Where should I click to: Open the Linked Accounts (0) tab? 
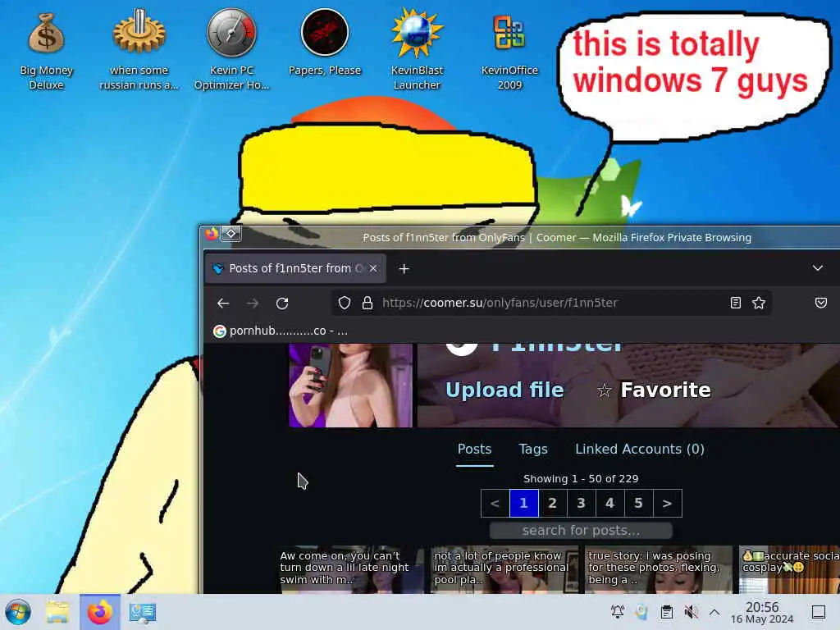pyautogui.click(x=640, y=449)
